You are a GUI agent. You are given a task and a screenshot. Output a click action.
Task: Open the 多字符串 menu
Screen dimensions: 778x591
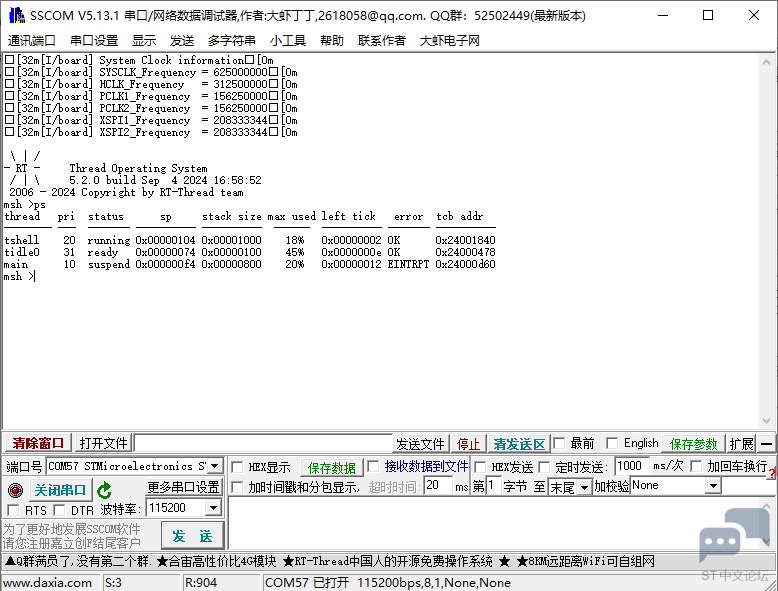pos(232,41)
